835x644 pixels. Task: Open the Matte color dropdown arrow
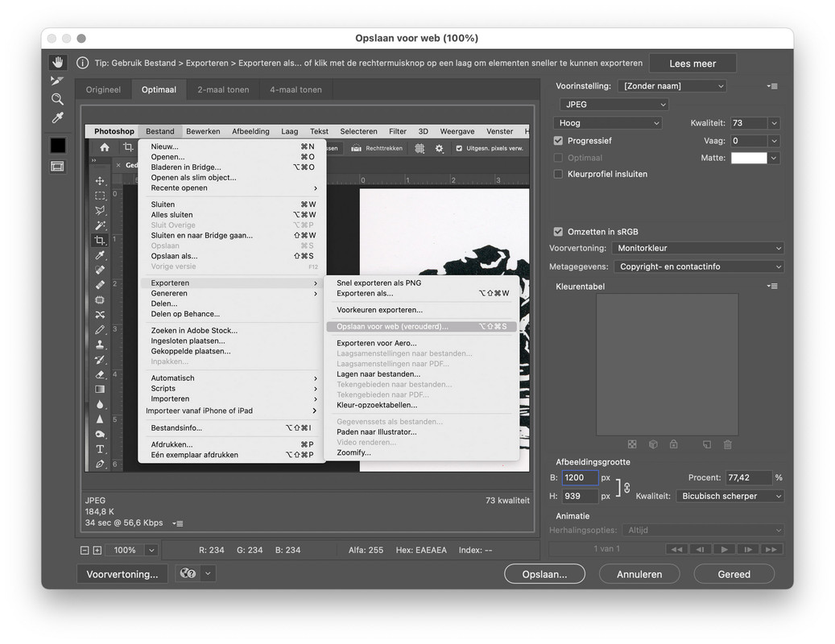(775, 158)
